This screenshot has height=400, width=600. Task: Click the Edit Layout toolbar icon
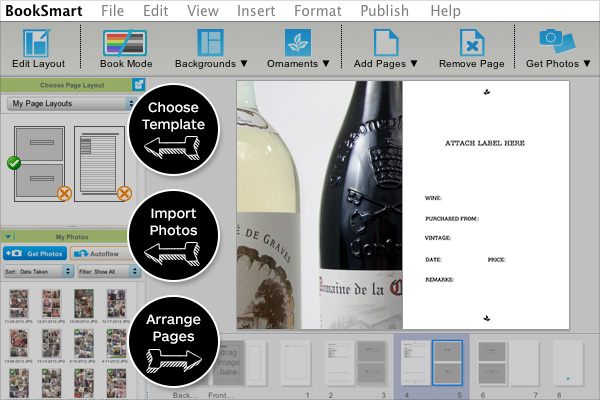coord(36,42)
